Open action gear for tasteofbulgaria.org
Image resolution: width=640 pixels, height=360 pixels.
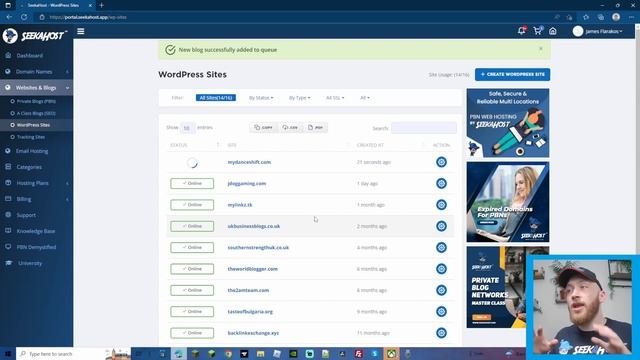coord(441,311)
